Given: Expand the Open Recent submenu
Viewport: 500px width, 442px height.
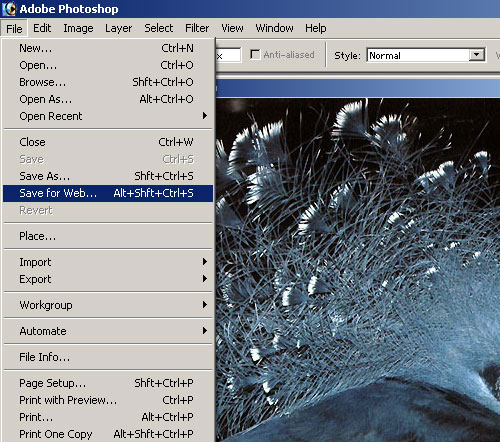Looking at the screenshot, I should coord(108,116).
